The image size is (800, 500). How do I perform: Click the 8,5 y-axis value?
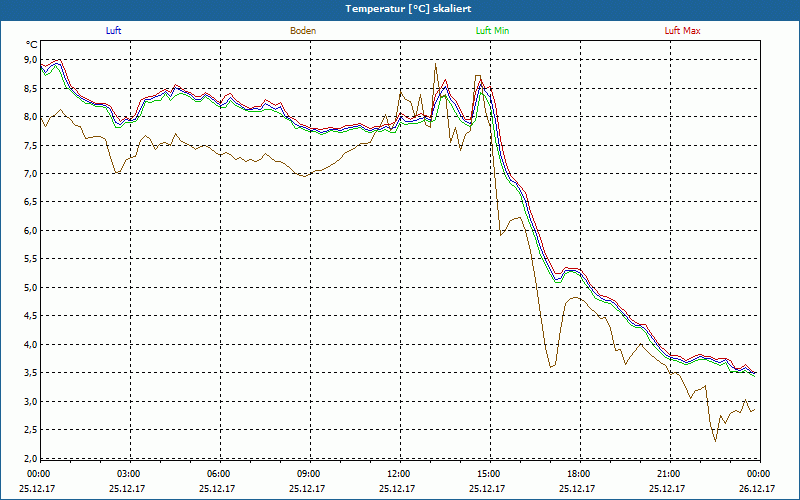click(32, 88)
